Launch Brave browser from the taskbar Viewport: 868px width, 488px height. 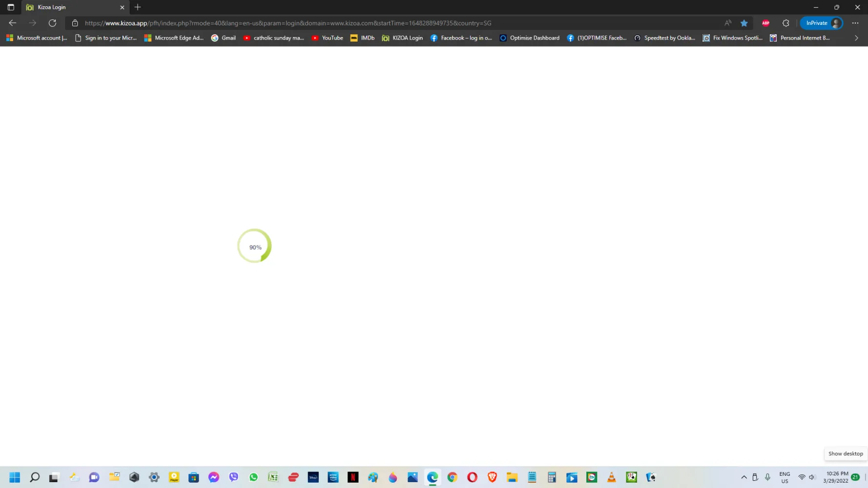(x=492, y=477)
